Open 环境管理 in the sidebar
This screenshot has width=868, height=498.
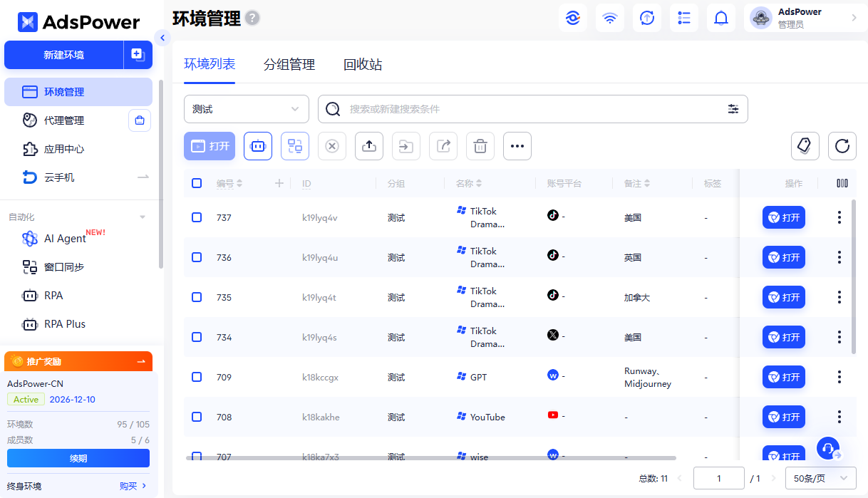(78, 92)
